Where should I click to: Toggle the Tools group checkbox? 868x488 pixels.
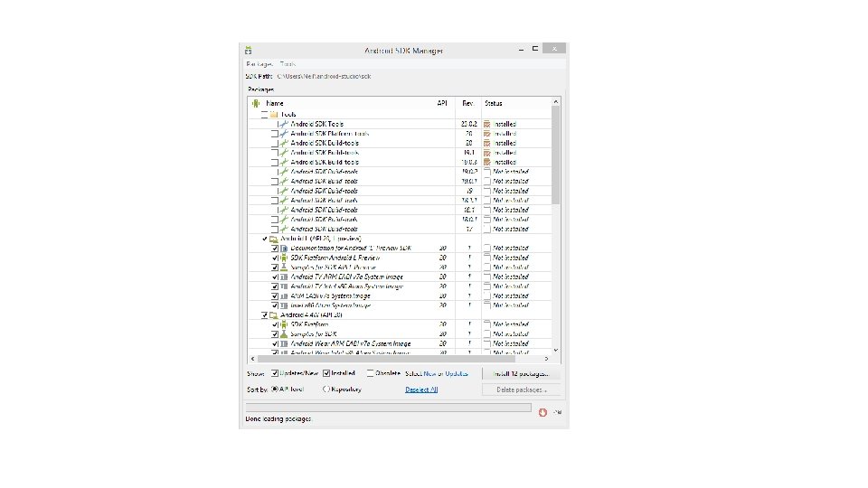(x=264, y=115)
